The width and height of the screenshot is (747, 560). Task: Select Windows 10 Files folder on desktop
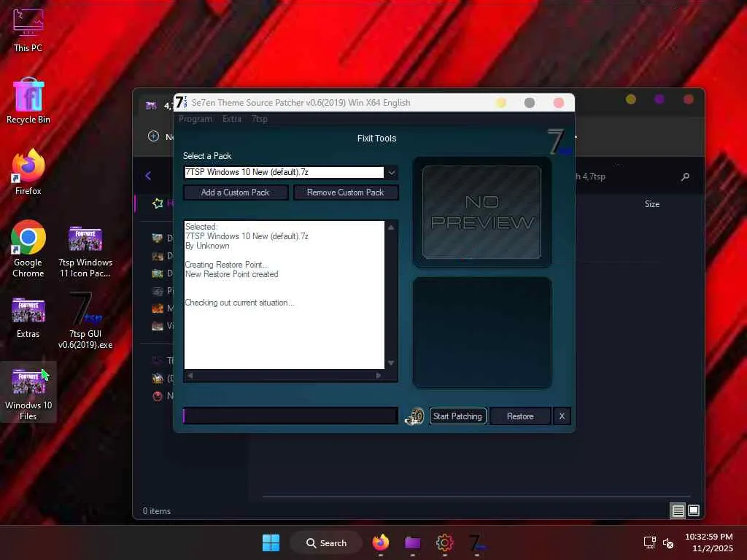(28, 392)
